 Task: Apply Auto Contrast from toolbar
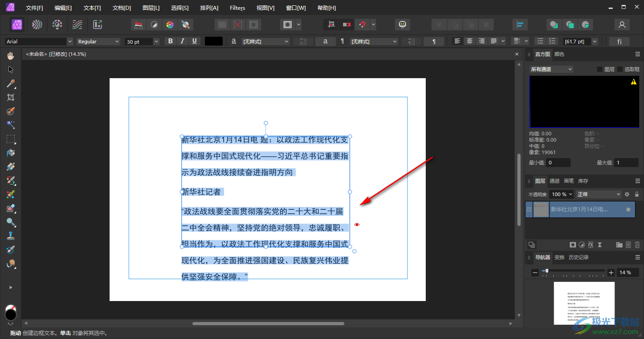[154, 25]
